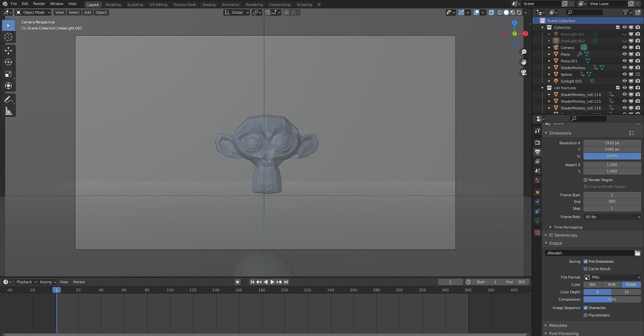Select the Select Box tool
This screenshot has height=336, width=644.
tap(9, 26)
